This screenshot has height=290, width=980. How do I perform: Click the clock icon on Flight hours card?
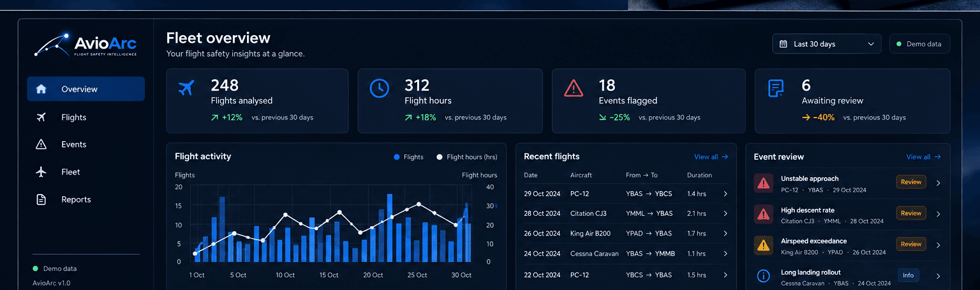[379, 88]
